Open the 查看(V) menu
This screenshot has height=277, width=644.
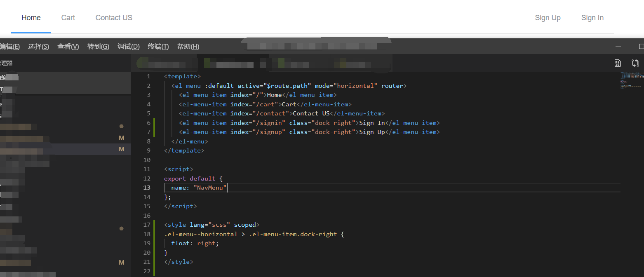[68, 47]
